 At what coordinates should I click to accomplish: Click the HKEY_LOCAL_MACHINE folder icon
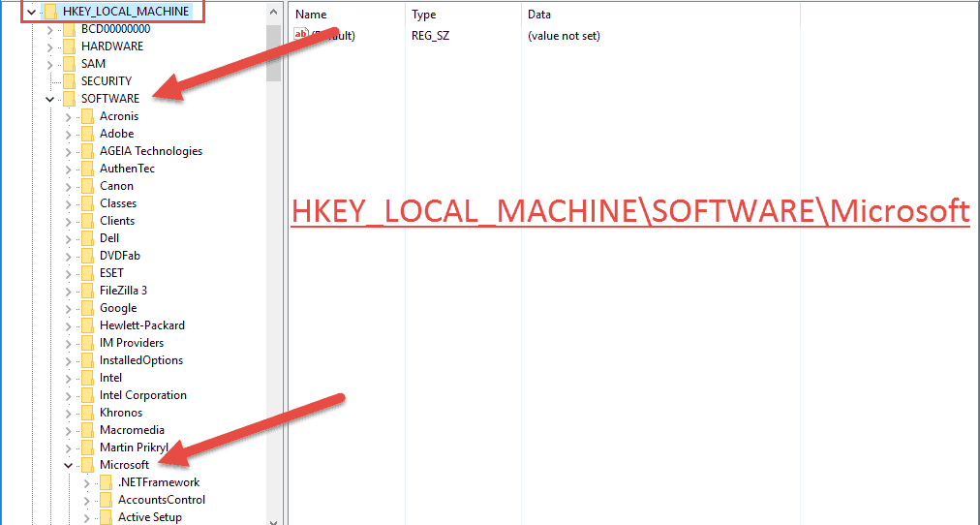click(x=50, y=12)
